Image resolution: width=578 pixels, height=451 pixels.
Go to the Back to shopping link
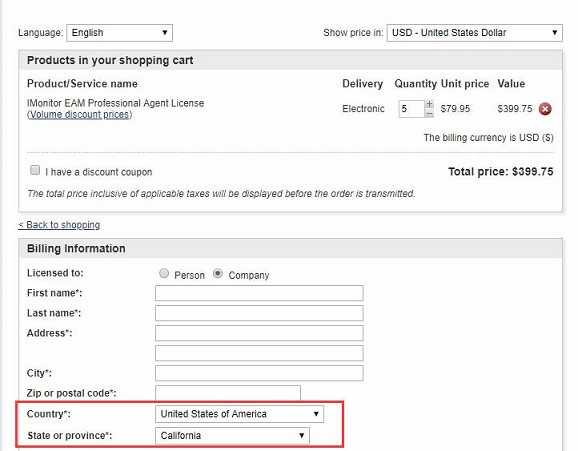[59, 225]
